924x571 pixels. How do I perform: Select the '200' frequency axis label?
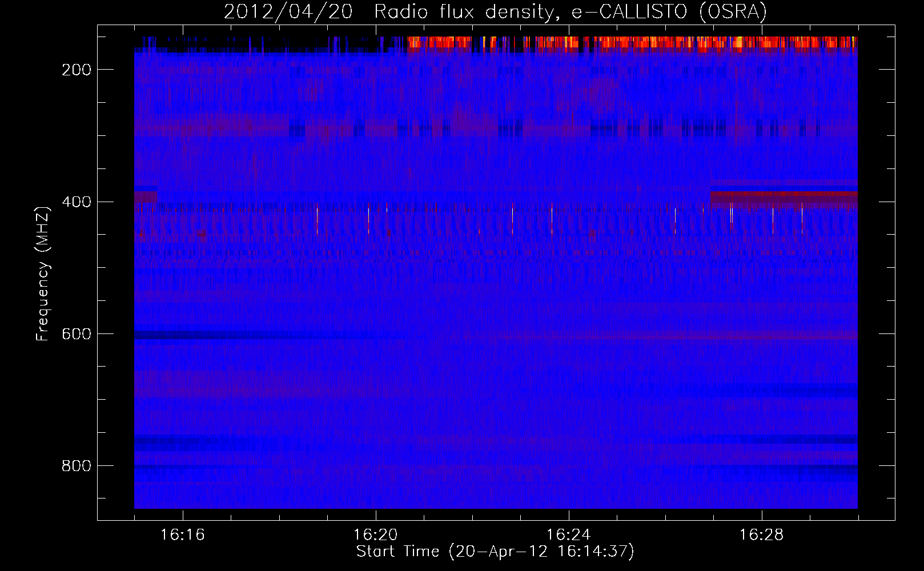[x=76, y=70]
